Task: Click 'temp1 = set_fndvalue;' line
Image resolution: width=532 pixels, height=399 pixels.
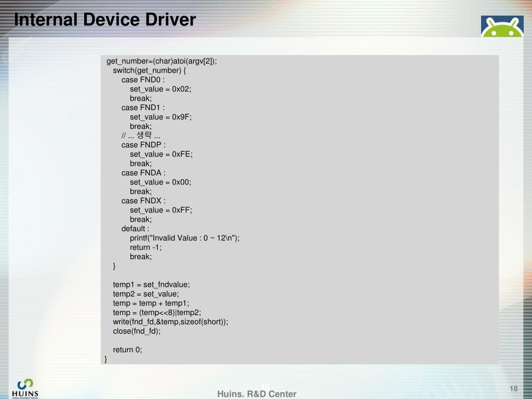Action: click(x=151, y=285)
